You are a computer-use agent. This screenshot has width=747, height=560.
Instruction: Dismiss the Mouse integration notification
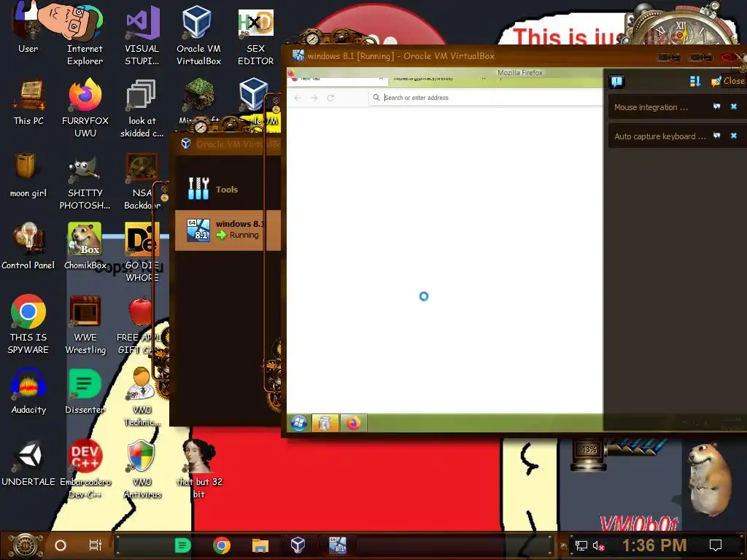[734, 106]
